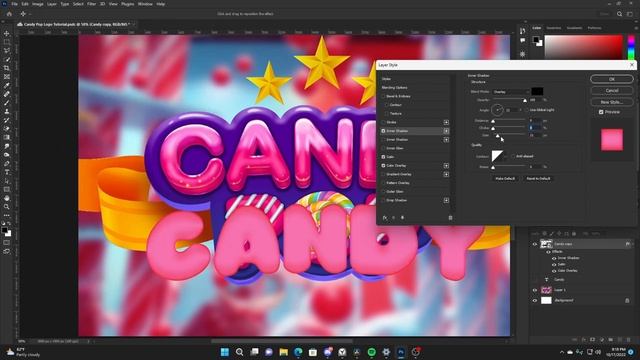Select the Gradient tool
This screenshot has width=640, height=360.
(7, 137)
